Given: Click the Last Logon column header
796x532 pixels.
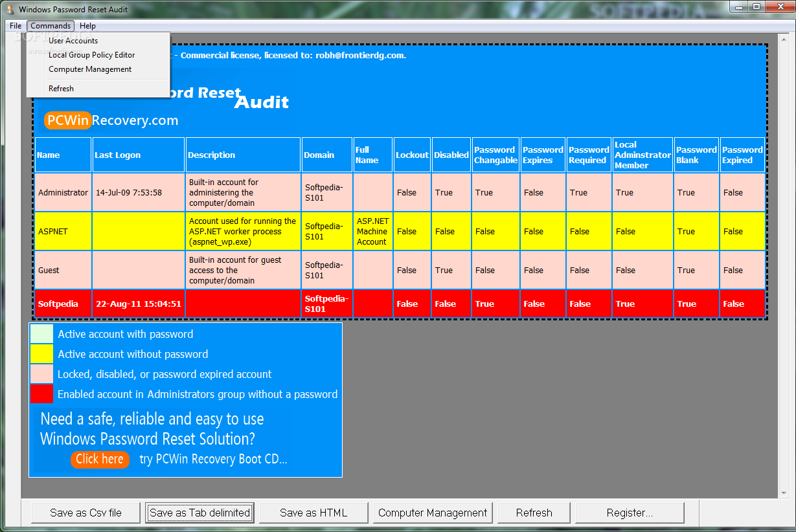Looking at the screenshot, I should tap(139, 155).
